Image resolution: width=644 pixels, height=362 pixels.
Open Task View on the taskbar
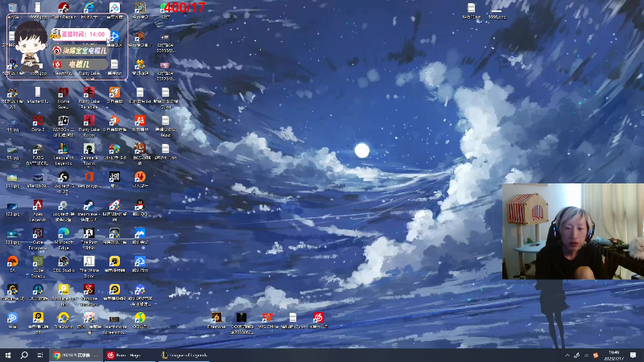[39, 355]
